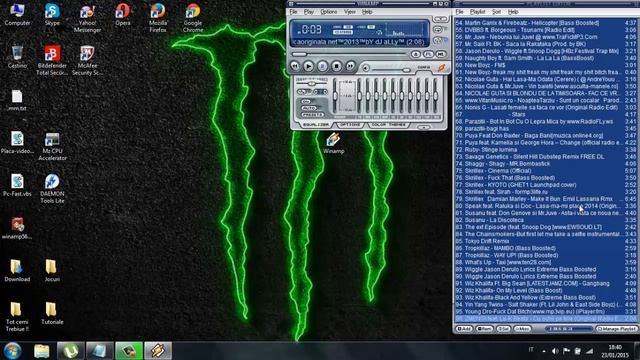Viewport: 640px width, 360px height.
Task: Click the Manage Playlist button
Action: click(x=616, y=329)
